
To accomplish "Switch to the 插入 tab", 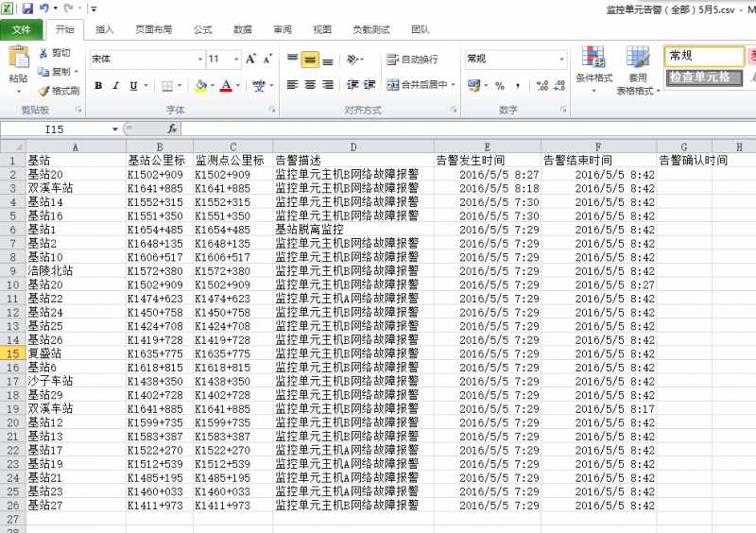I will tap(104, 30).
